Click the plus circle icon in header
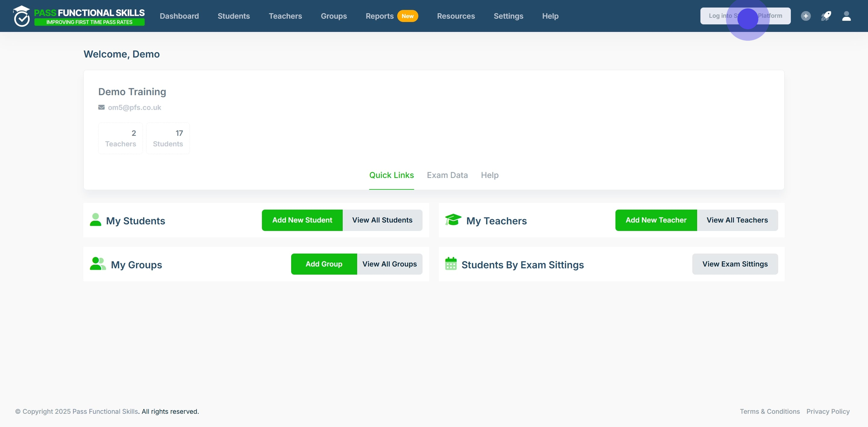This screenshot has height=427, width=868. pyautogui.click(x=806, y=16)
